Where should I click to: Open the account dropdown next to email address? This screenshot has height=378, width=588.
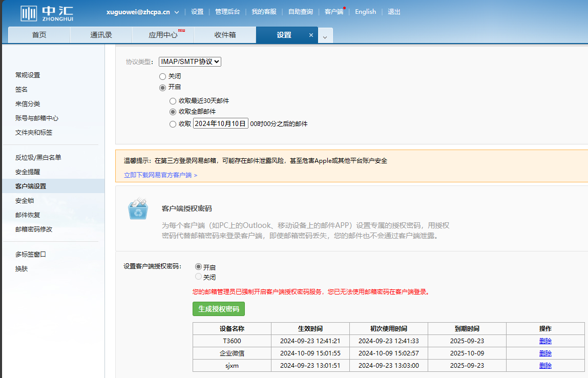177,12
